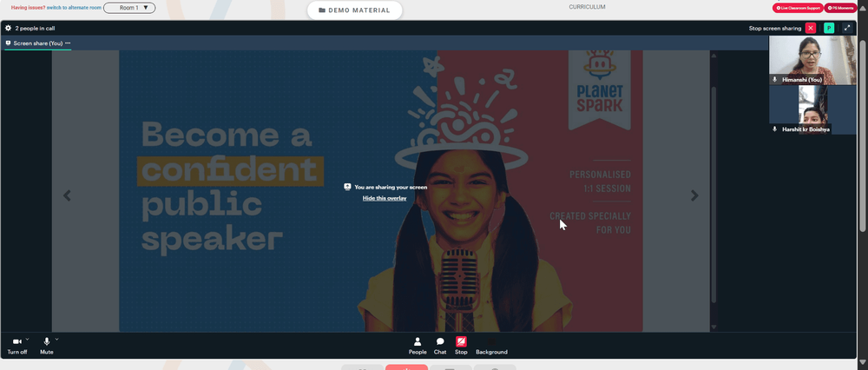The width and height of the screenshot is (868, 370).
Task: Open the Screen share tab options menu
Action: (68, 43)
